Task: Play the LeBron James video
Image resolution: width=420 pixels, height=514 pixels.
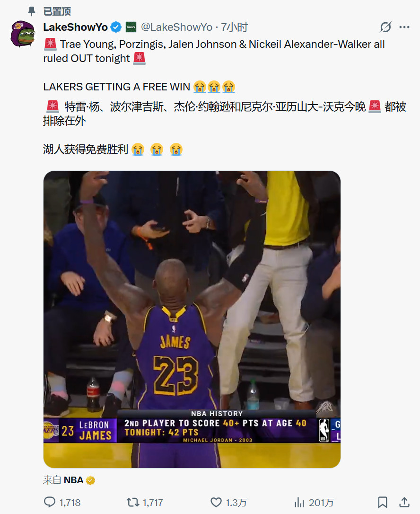Action: pyautogui.click(x=192, y=319)
